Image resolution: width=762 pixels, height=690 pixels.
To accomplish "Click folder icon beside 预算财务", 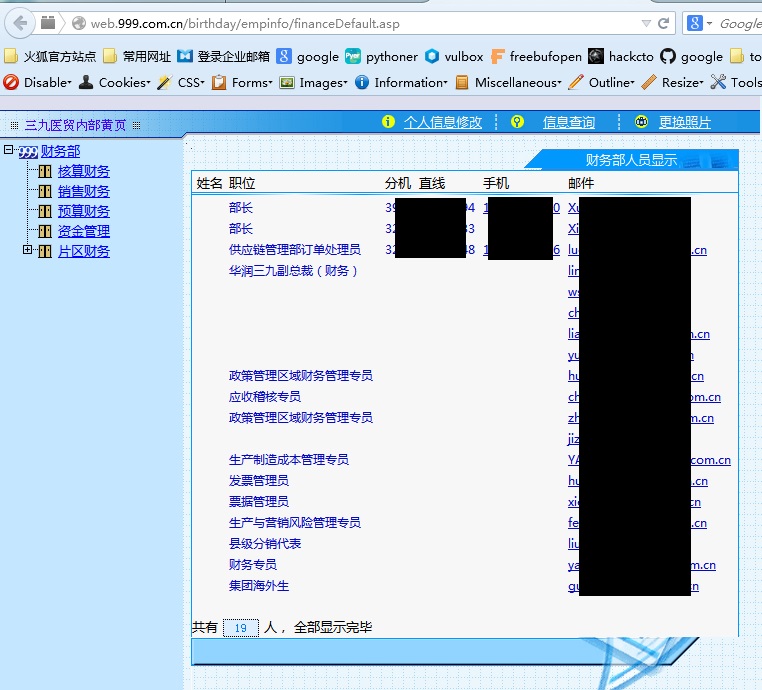I will [x=45, y=211].
